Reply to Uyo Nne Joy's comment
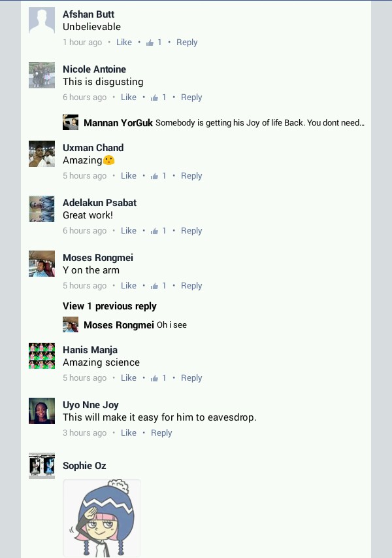This screenshot has height=558, width=392. pos(161,433)
